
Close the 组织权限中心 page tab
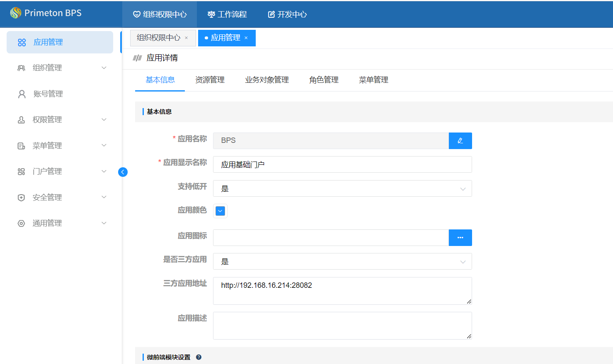(x=186, y=38)
